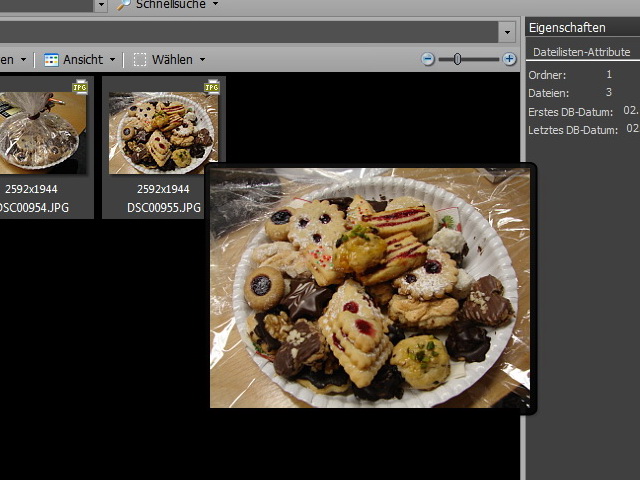This screenshot has width=640, height=480.
Task: Click the thumbnail size slider handle
Action: pos(457,59)
